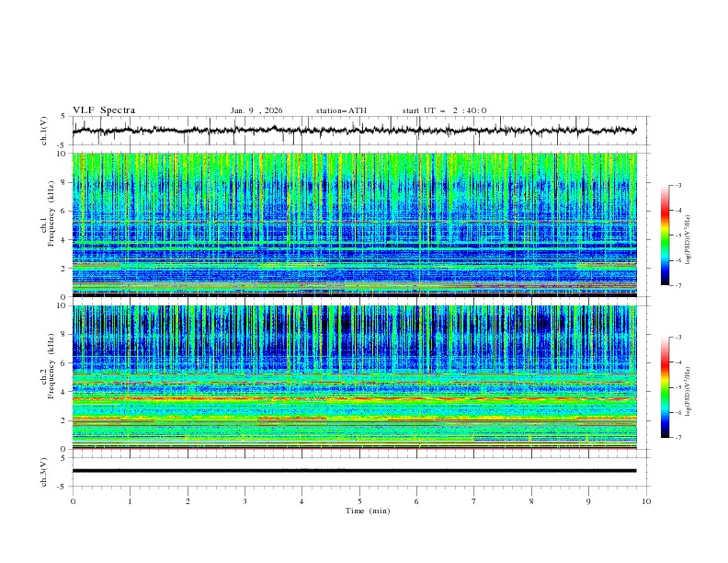Image resolution: width=728 pixels, height=563 pixels.
Task: Click the "10" frequency tick of ch.1 spectrogram
Action: click(63, 154)
